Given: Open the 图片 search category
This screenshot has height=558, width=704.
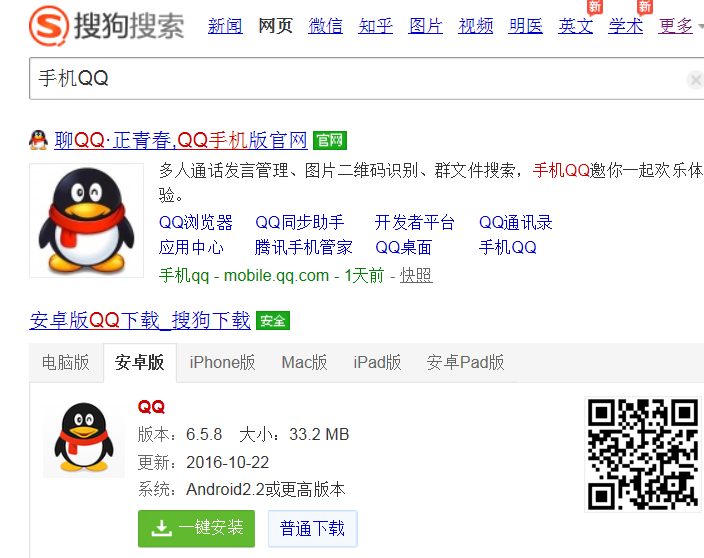Looking at the screenshot, I should pos(426,26).
